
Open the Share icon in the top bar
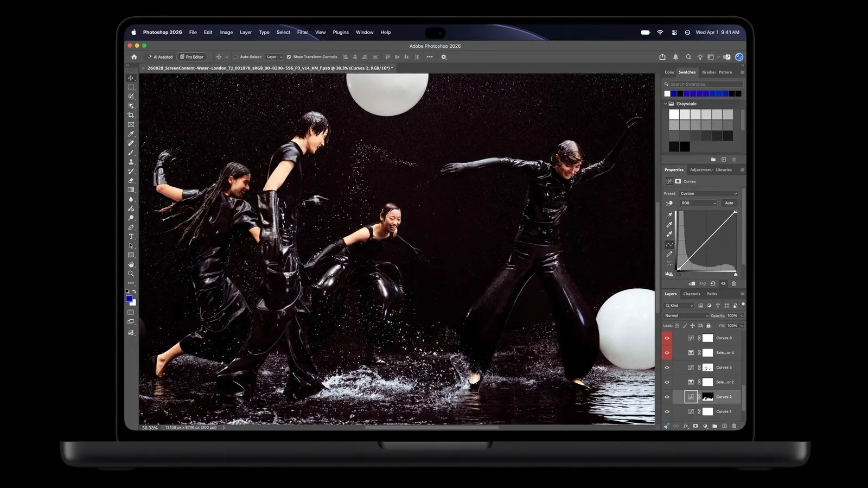coord(662,57)
